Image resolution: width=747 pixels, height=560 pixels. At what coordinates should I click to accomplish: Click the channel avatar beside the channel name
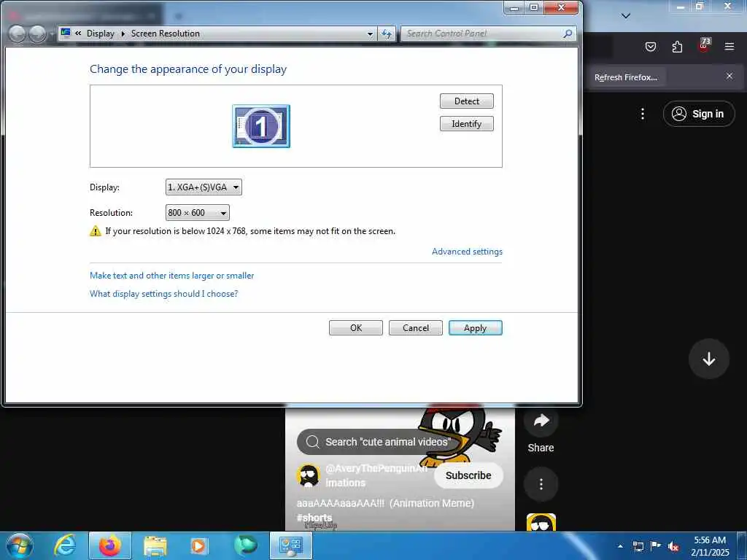pos(309,475)
